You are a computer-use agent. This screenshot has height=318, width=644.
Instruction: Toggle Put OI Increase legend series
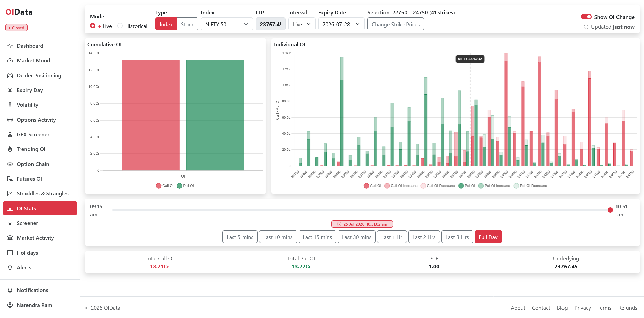[494, 186]
